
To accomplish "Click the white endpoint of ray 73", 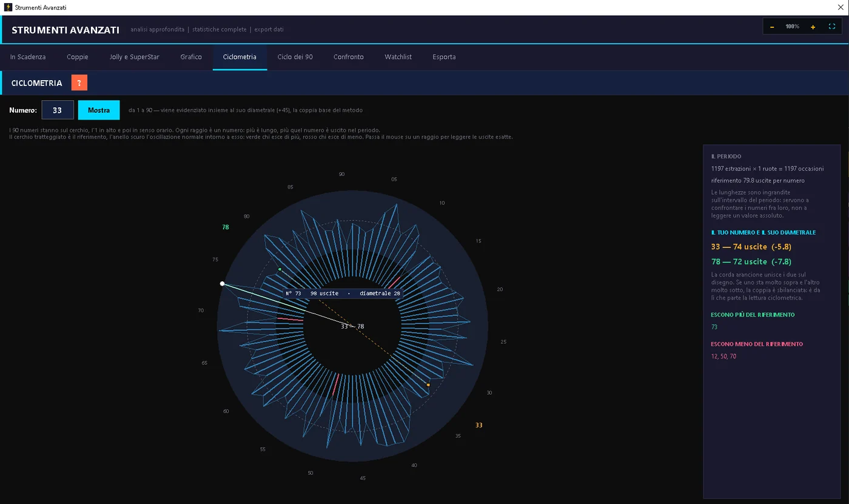I will [223, 284].
